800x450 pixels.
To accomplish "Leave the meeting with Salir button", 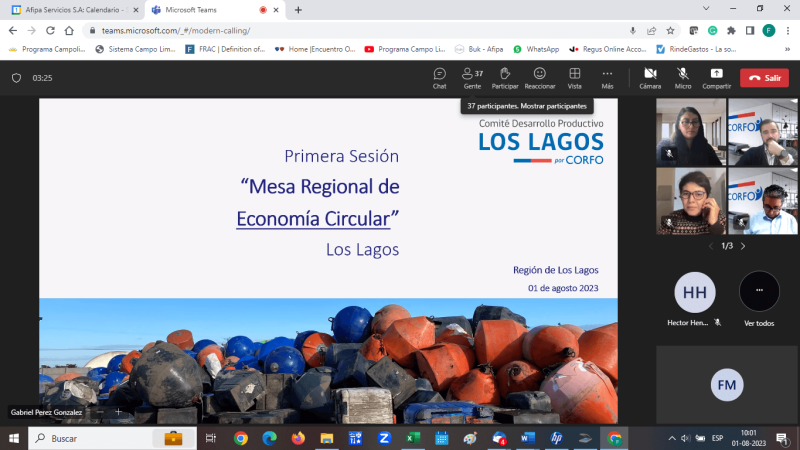I will (764, 78).
